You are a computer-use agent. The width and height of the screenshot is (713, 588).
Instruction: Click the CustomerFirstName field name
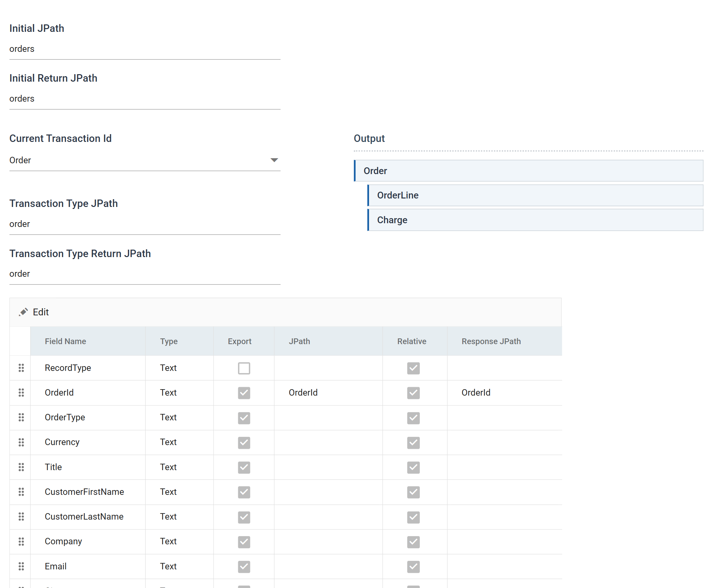pyautogui.click(x=84, y=492)
